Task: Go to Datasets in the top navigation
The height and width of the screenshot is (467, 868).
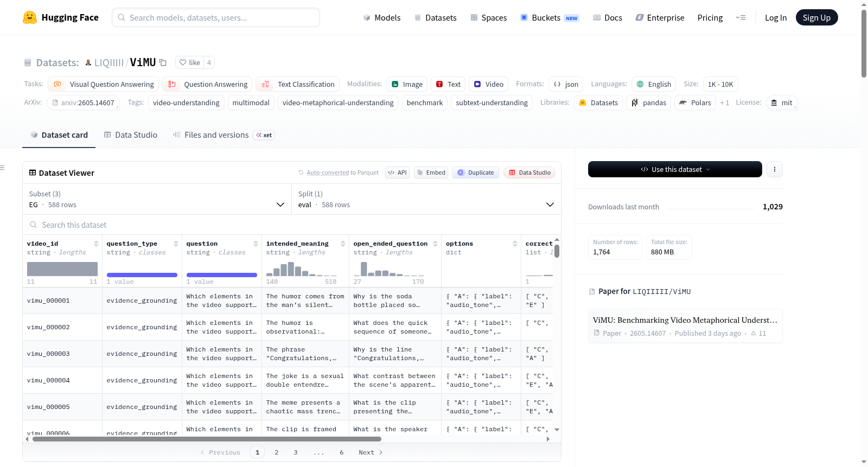Action: point(435,17)
